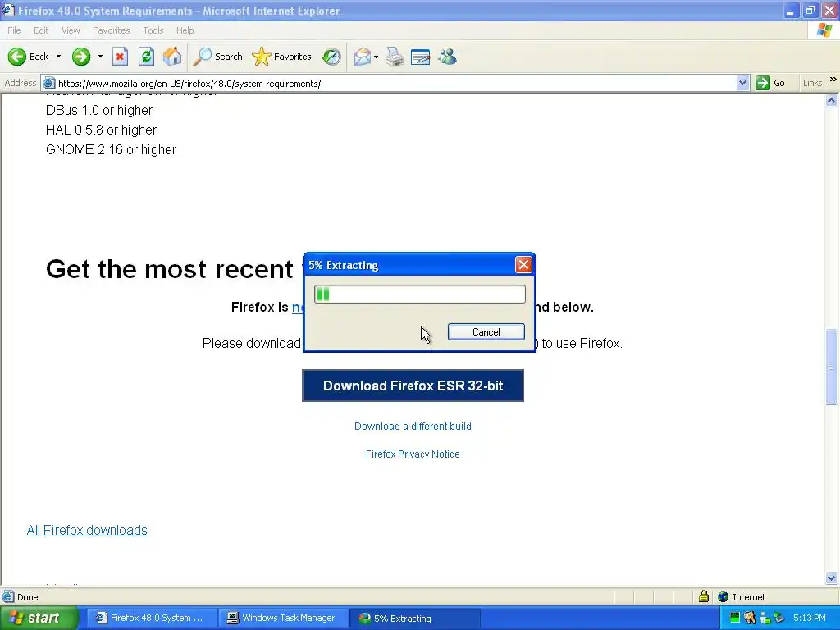The image size is (840, 630).
Task: Refresh the page with the Refresh icon
Action: (x=146, y=57)
